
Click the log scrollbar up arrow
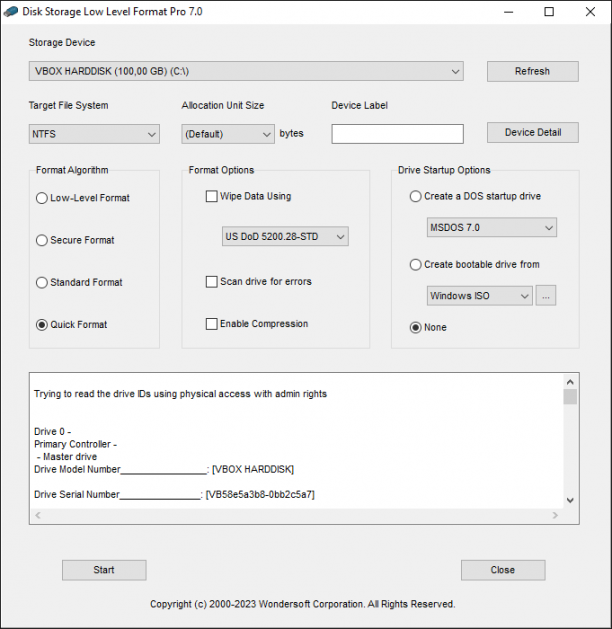tap(570, 382)
